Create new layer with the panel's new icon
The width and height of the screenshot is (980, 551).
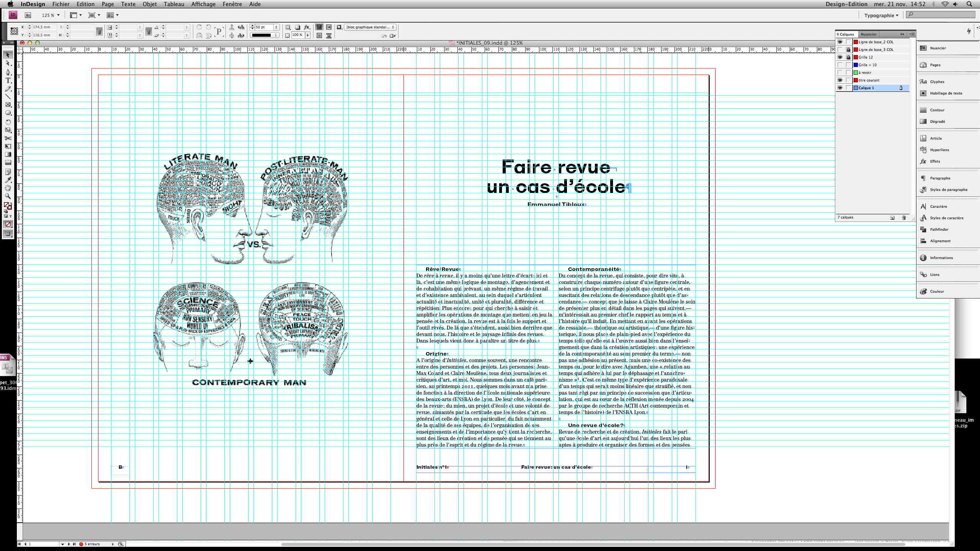[892, 217]
